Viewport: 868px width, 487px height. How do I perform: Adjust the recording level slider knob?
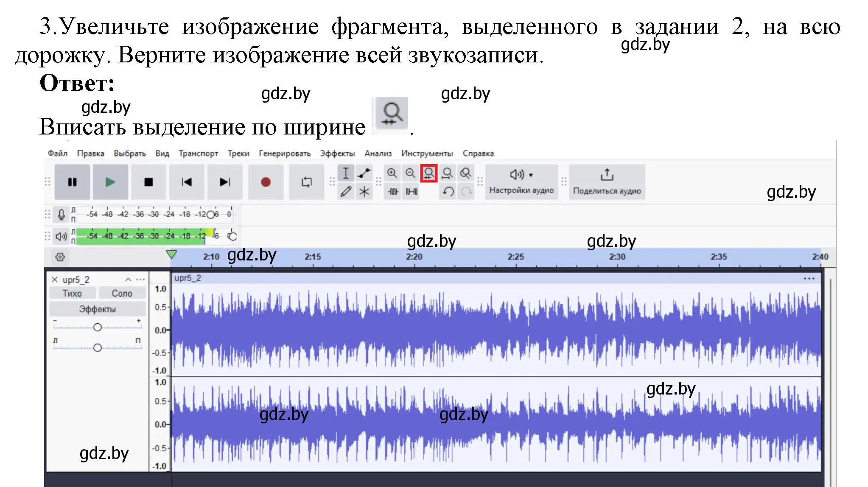click(210, 215)
